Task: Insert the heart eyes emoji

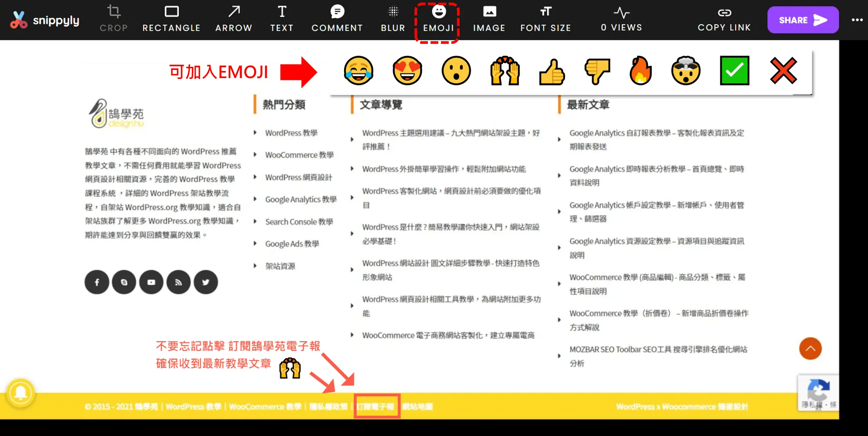Action: coord(407,71)
